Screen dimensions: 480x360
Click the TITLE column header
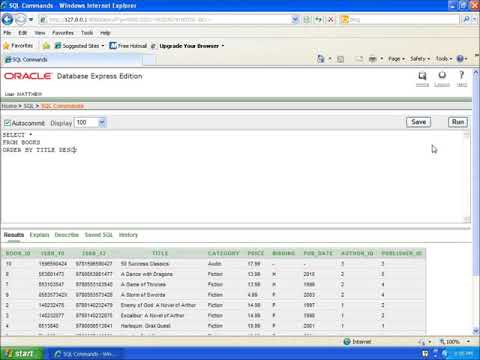click(160, 253)
